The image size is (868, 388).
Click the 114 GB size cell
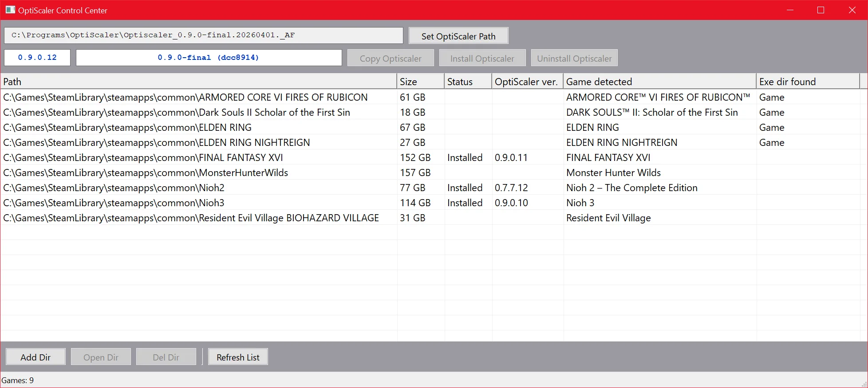[415, 203]
